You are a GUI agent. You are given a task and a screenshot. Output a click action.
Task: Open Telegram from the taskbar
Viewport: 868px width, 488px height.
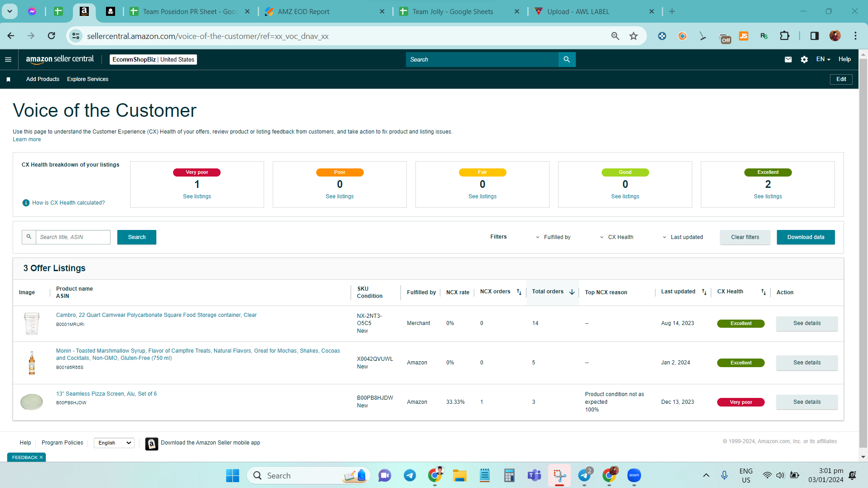(410, 476)
